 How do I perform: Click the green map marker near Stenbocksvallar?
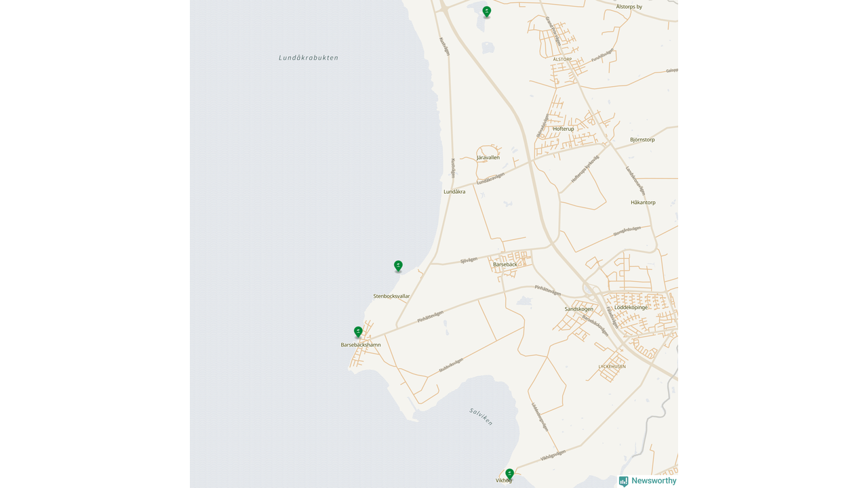coord(398,266)
